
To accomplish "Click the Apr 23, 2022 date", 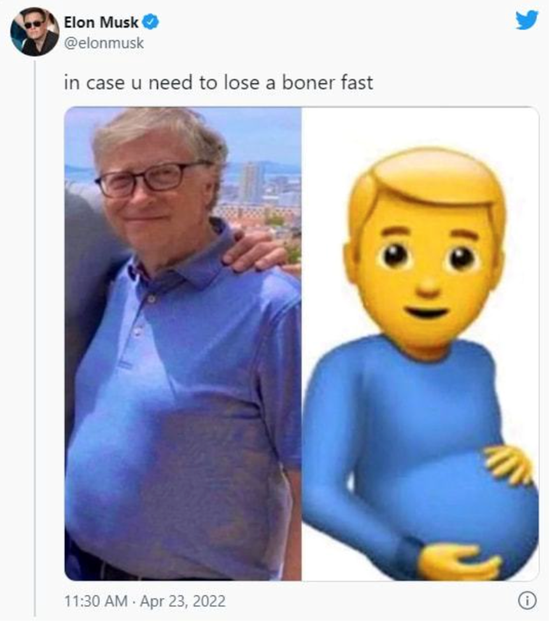I will point(183,601).
